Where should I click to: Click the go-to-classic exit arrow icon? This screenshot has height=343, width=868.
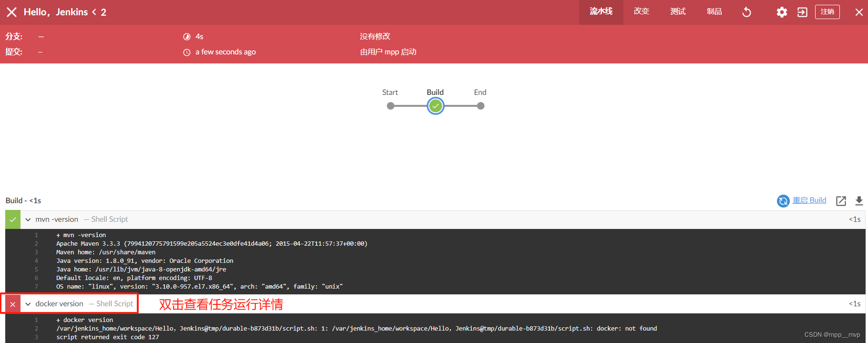pos(802,12)
